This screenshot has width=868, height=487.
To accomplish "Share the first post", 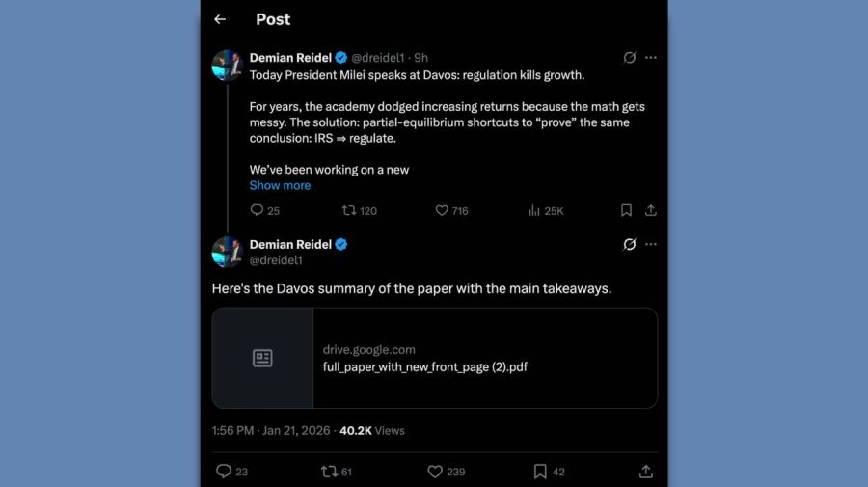I will [x=651, y=210].
